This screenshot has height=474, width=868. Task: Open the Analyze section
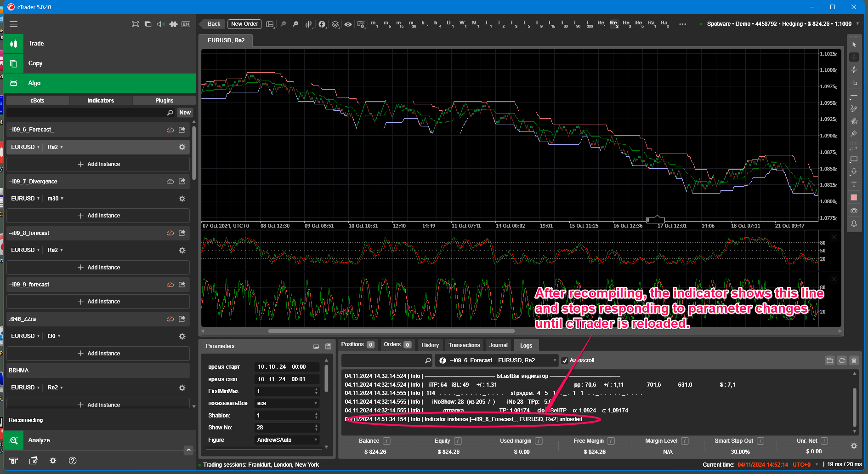[100, 440]
